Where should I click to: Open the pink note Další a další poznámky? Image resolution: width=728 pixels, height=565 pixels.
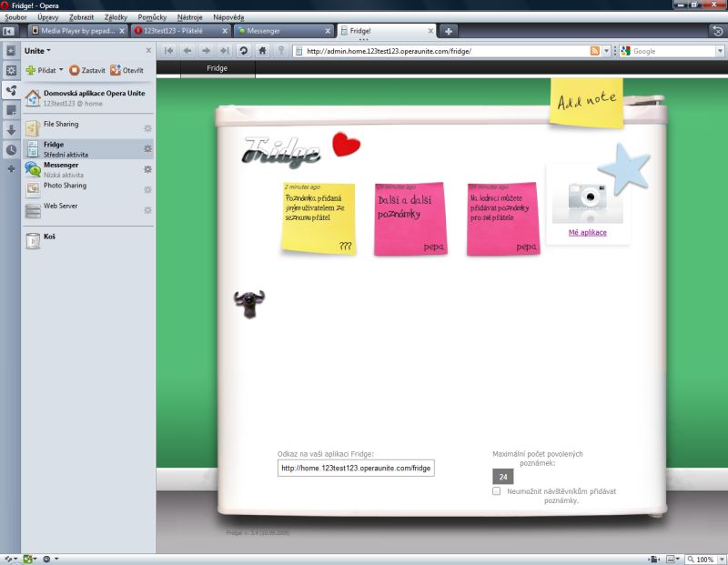point(410,218)
